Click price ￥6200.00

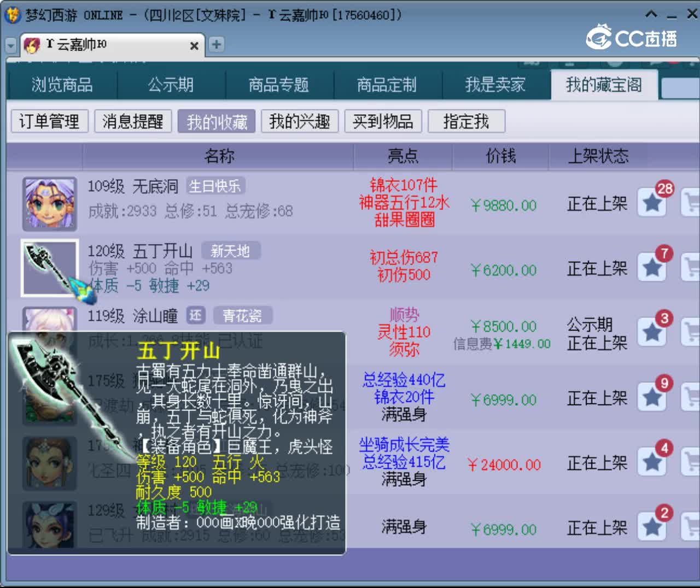click(x=503, y=270)
